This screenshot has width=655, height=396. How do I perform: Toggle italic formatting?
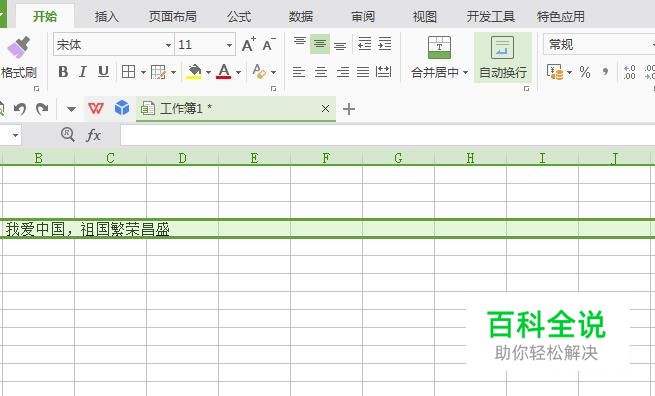(83, 72)
